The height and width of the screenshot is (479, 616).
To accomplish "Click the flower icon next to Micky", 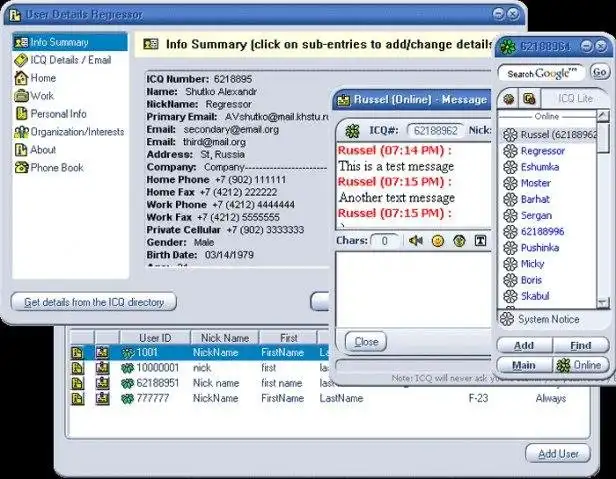I will click(510, 264).
